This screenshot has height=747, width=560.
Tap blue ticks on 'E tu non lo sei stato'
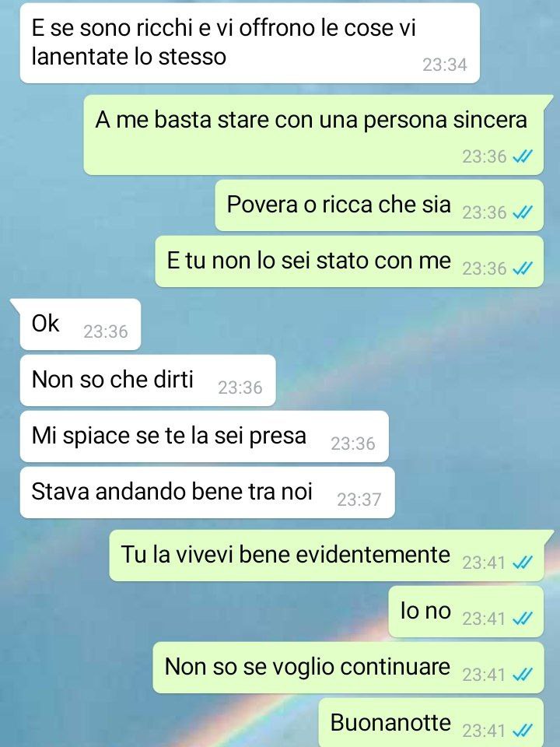523,268
